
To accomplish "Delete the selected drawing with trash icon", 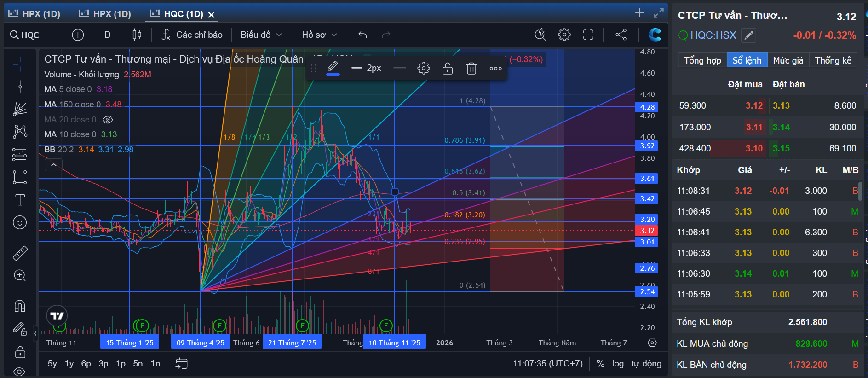I will pyautogui.click(x=471, y=69).
